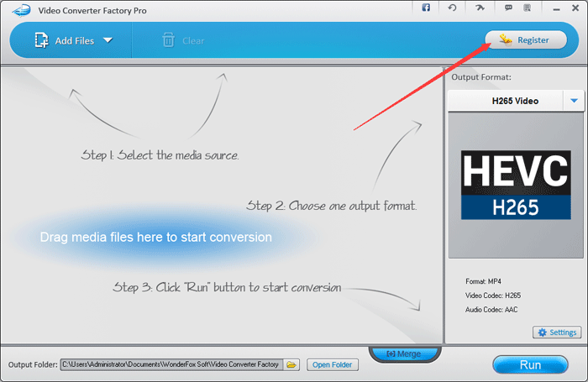
Task: Click the 'Video Codec: H265' text
Action: point(493,296)
